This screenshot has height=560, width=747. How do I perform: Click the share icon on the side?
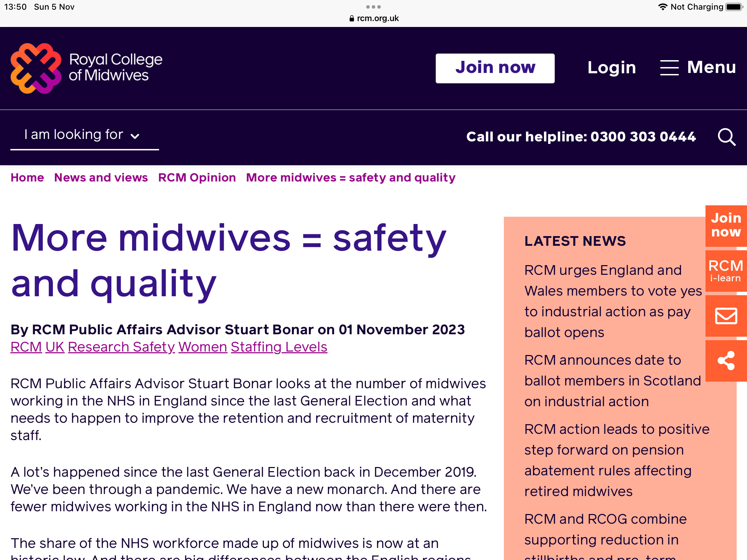[726, 361]
